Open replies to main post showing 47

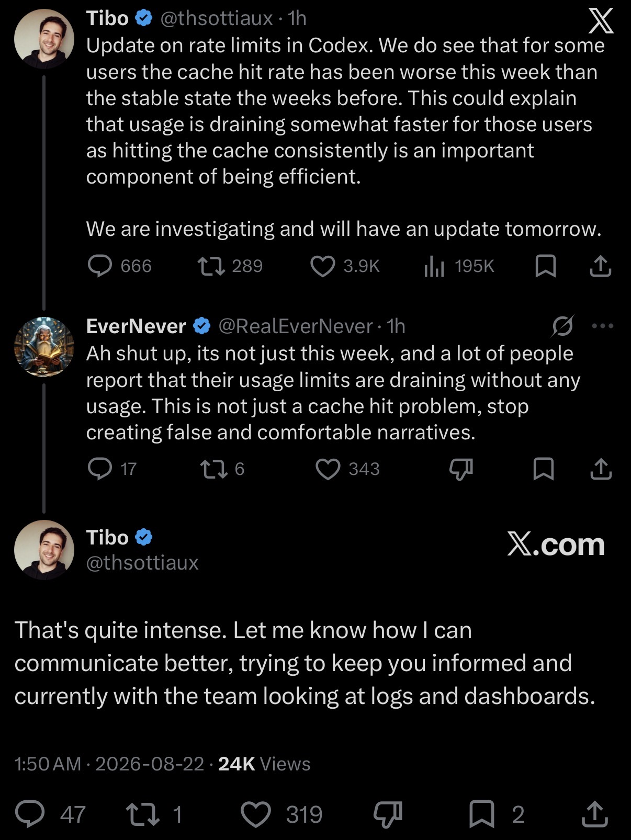pyautogui.click(x=50, y=814)
